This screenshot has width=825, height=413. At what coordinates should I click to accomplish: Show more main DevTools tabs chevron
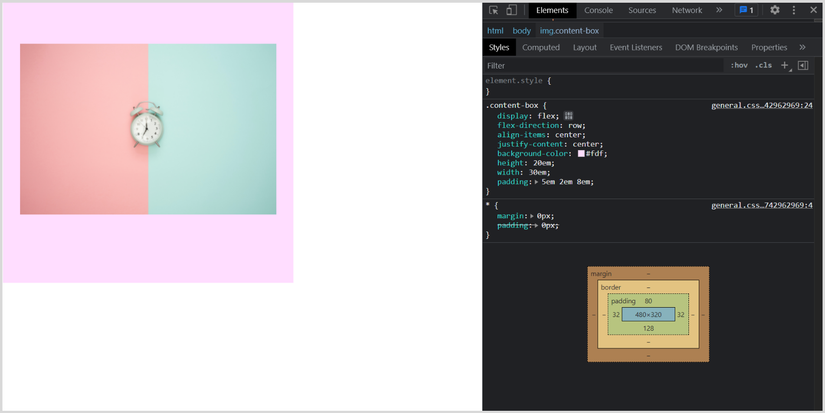(719, 10)
